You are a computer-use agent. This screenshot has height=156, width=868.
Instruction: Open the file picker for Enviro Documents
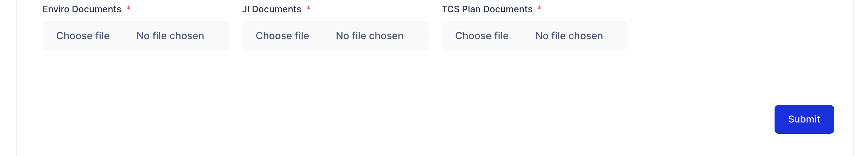[83, 36]
